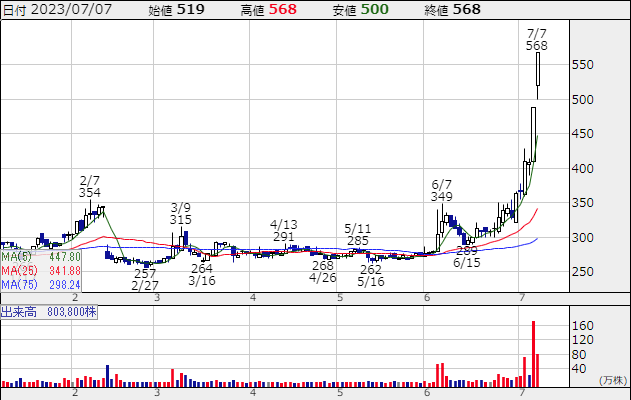Click the 300 price axis label
The image size is (631, 400).
tap(583, 237)
